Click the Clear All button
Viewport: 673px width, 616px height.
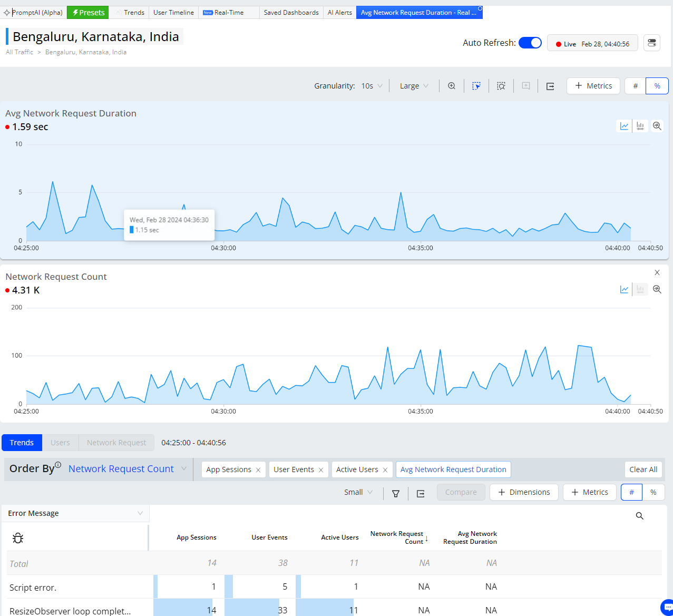643,470
